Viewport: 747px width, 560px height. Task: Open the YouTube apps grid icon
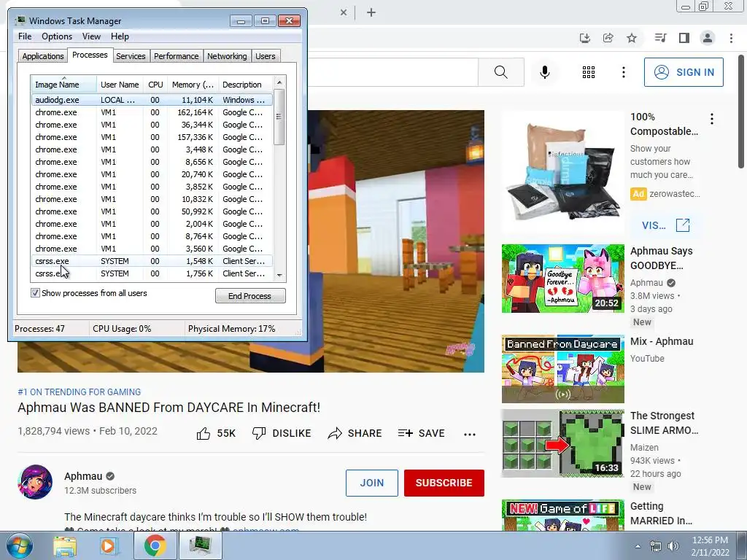[x=589, y=72]
